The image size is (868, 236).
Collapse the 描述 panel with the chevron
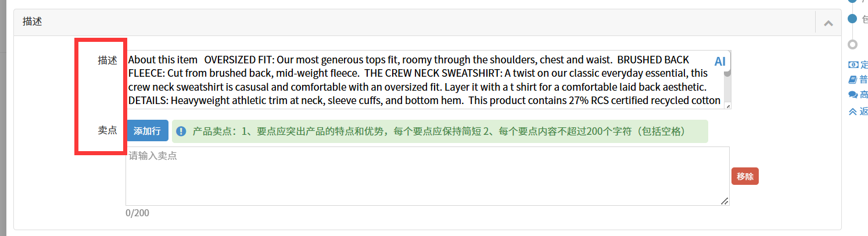point(828,23)
